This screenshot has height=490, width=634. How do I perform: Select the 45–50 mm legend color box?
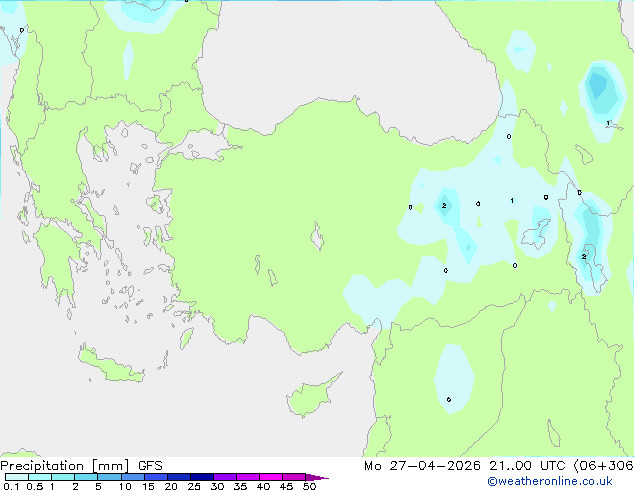(294, 477)
